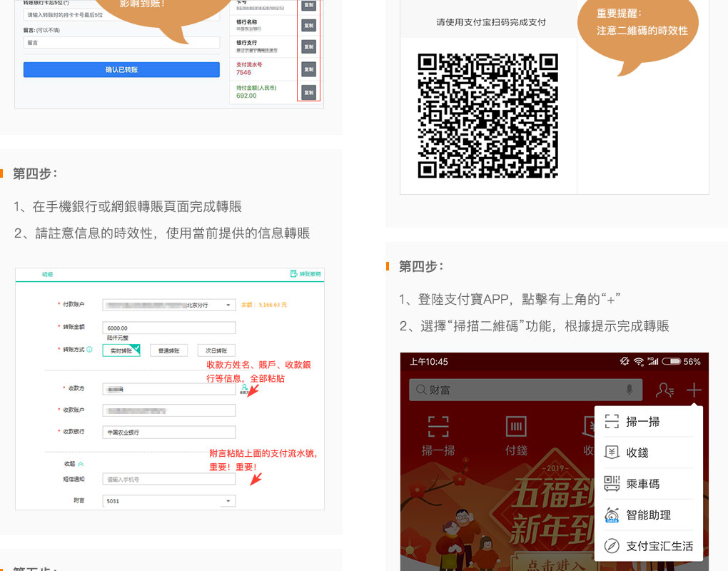Viewport: 728px width, 571px height.
Task: Open the Alipay contacts icon
Action: pos(664,390)
